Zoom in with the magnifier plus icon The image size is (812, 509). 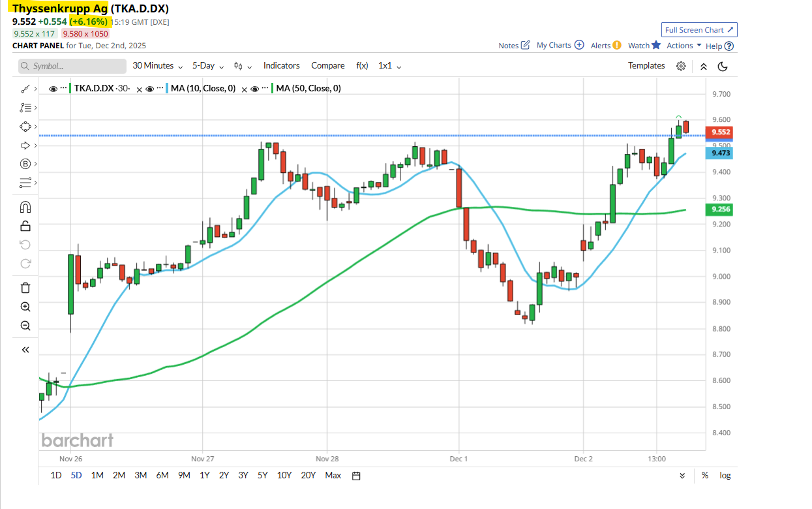(25, 307)
